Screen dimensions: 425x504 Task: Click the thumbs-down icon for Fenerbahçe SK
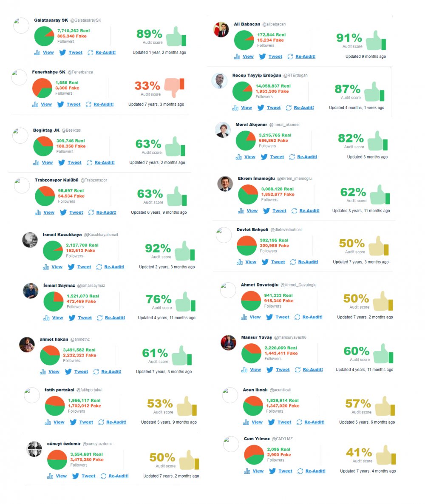(x=173, y=87)
